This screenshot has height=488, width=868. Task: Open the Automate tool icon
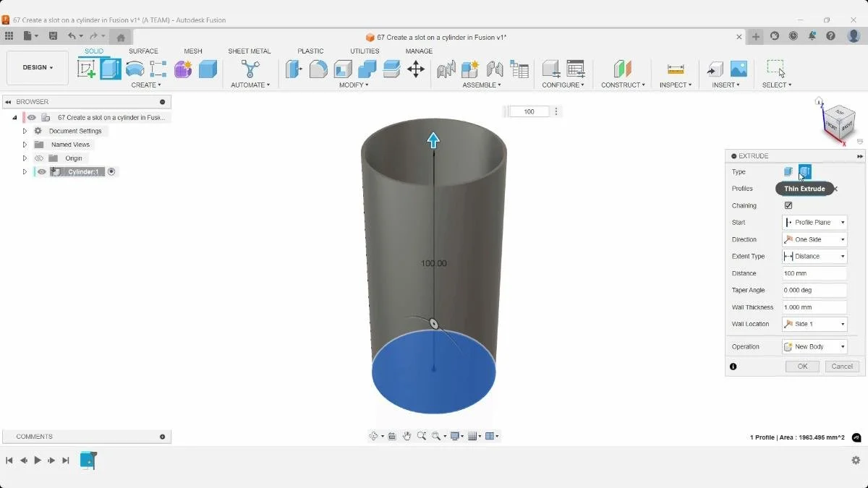[250, 69]
